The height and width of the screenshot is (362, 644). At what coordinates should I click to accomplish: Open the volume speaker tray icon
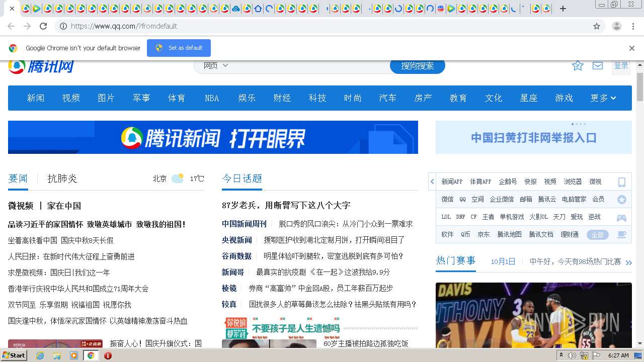click(572, 355)
